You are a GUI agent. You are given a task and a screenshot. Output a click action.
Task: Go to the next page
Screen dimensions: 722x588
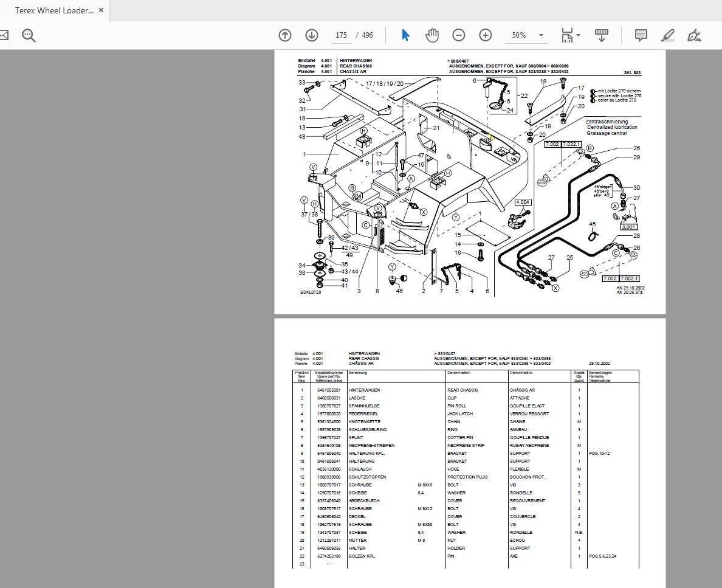[311, 35]
